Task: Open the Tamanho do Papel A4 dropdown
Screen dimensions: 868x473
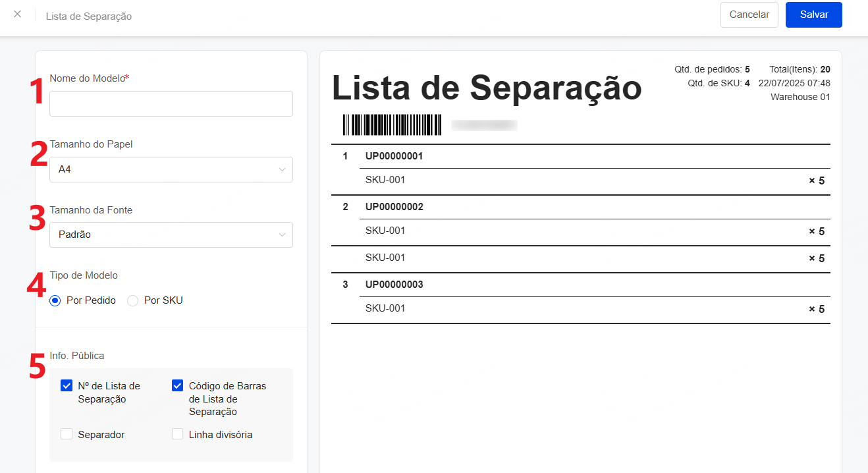Action: [x=171, y=169]
